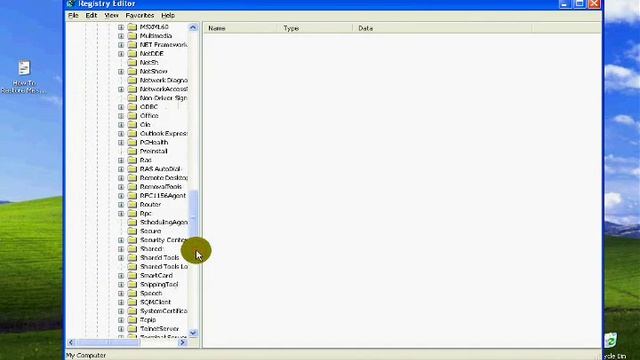This screenshot has height=360, width=640.
Task: Select the SQMClient key label
Action: click(155, 302)
